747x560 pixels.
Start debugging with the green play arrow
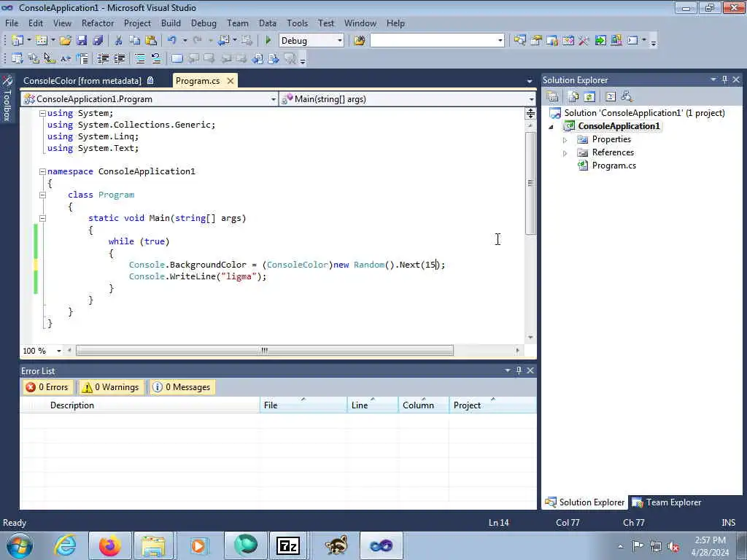tap(268, 41)
